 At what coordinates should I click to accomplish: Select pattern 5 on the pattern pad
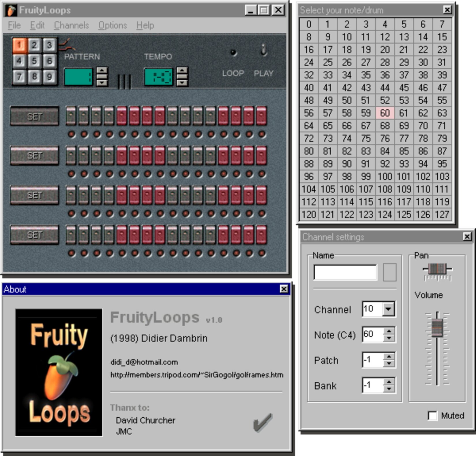point(34,61)
